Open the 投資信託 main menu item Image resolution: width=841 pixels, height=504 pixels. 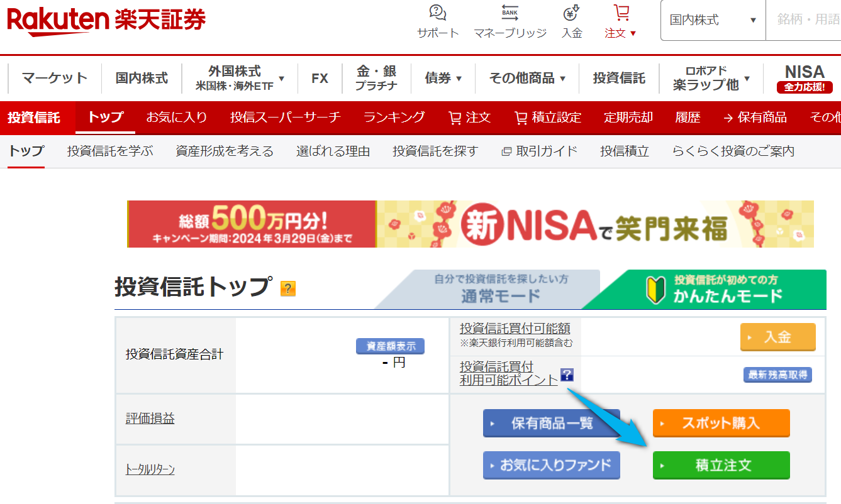619,78
